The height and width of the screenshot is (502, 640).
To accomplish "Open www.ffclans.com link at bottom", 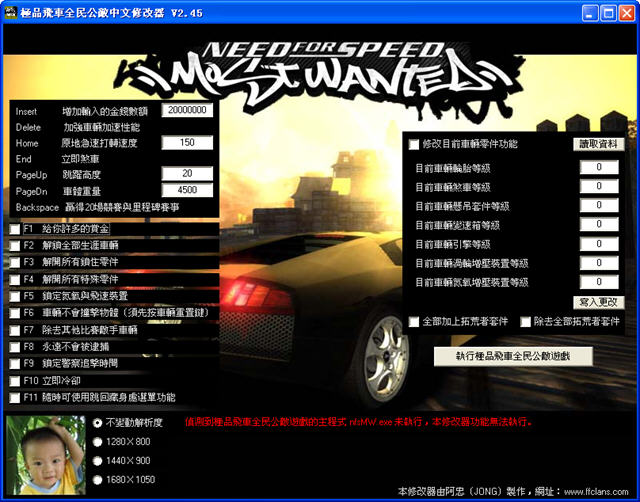I will click(x=596, y=492).
